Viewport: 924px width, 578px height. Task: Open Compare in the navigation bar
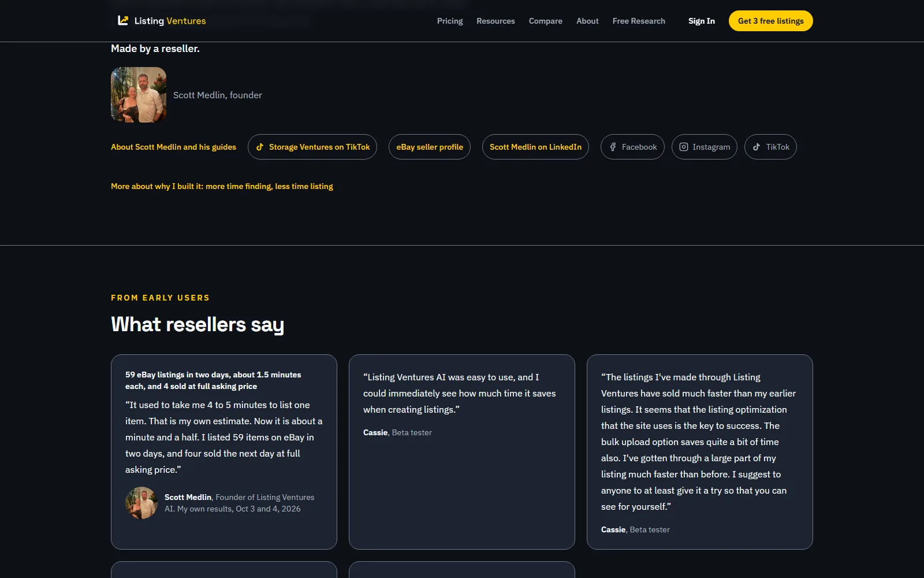(546, 21)
